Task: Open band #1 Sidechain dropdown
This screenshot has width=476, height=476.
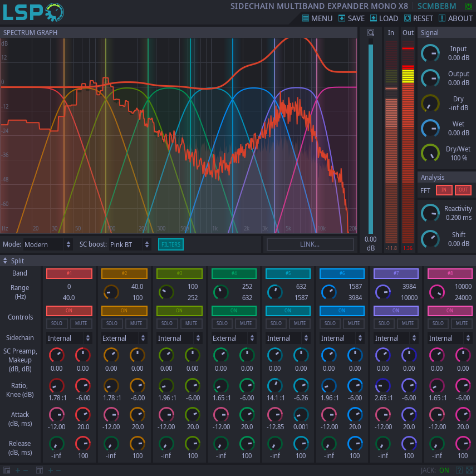Action: [69, 338]
